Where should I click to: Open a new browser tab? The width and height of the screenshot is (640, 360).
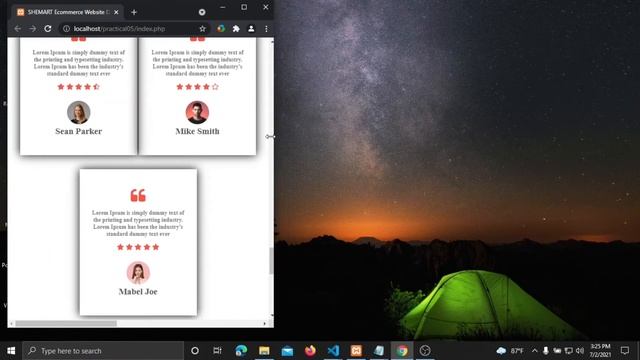click(x=134, y=12)
